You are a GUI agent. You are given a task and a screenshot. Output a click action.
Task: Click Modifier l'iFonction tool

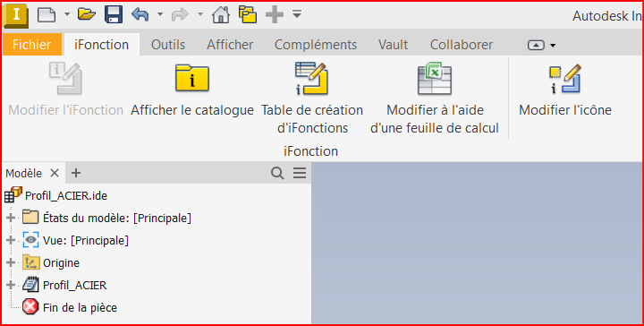click(x=65, y=90)
